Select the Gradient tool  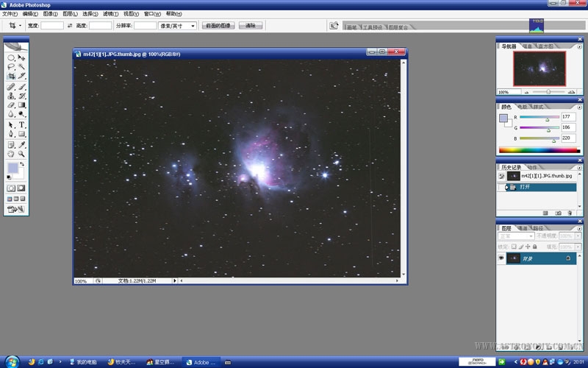(21, 105)
